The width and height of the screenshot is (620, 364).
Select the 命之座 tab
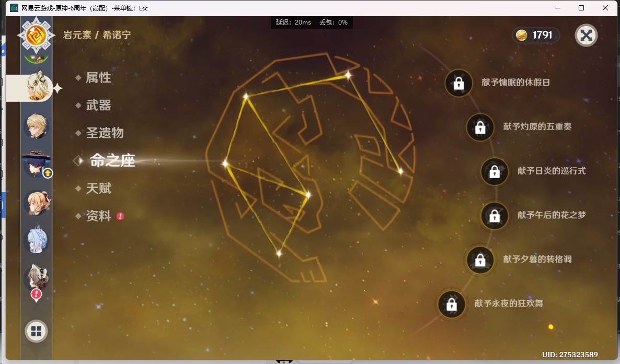[x=112, y=160]
